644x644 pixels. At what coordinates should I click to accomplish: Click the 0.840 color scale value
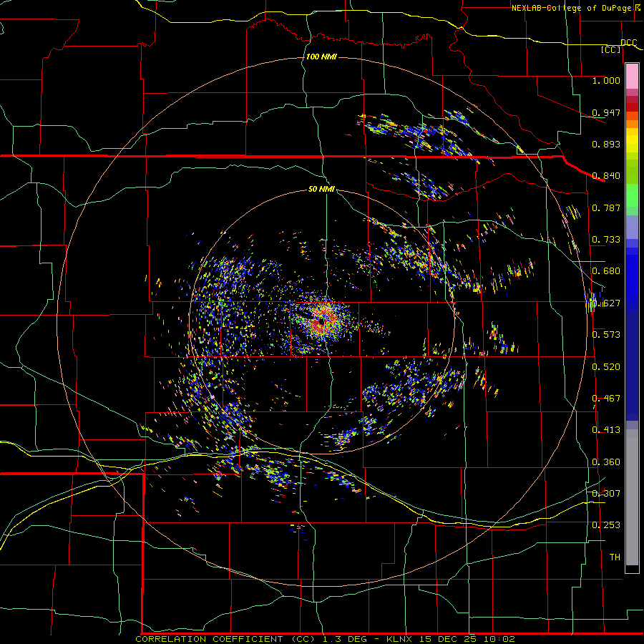(606, 176)
